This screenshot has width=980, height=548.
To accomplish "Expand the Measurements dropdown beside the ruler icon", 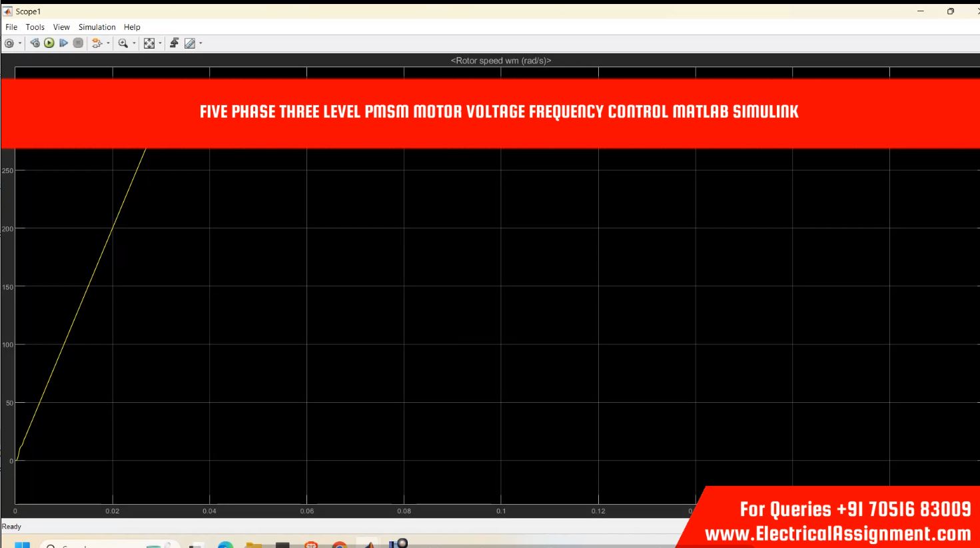I will (x=201, y=43).
